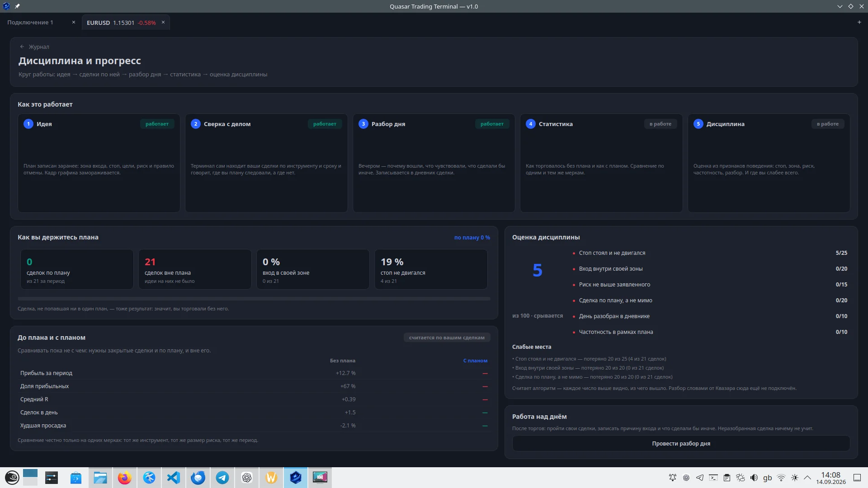Viewport: 868px width, 488px height.
Task: Switch to Quasar Terminal taskbar icon
Action: [x=296, y=478]
